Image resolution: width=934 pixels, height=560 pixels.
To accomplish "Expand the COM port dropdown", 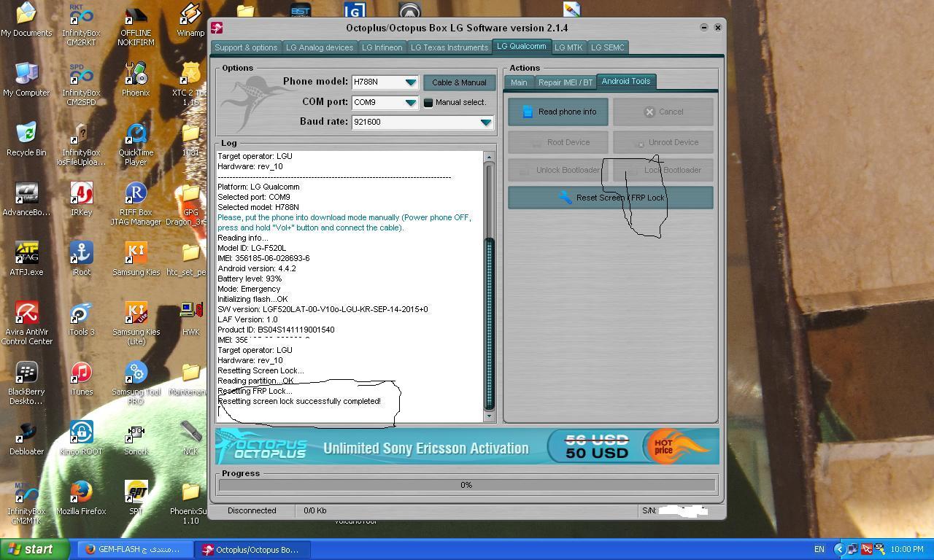I will point(410,103).
